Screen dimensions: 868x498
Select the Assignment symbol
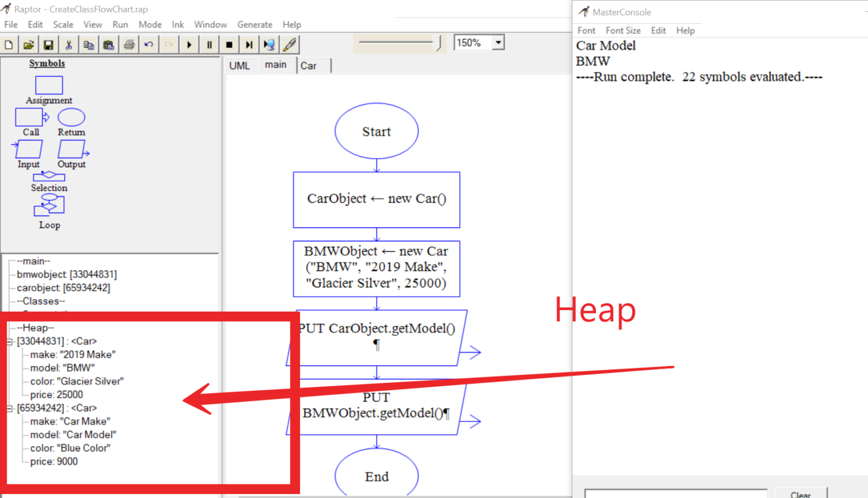point(49,85)
